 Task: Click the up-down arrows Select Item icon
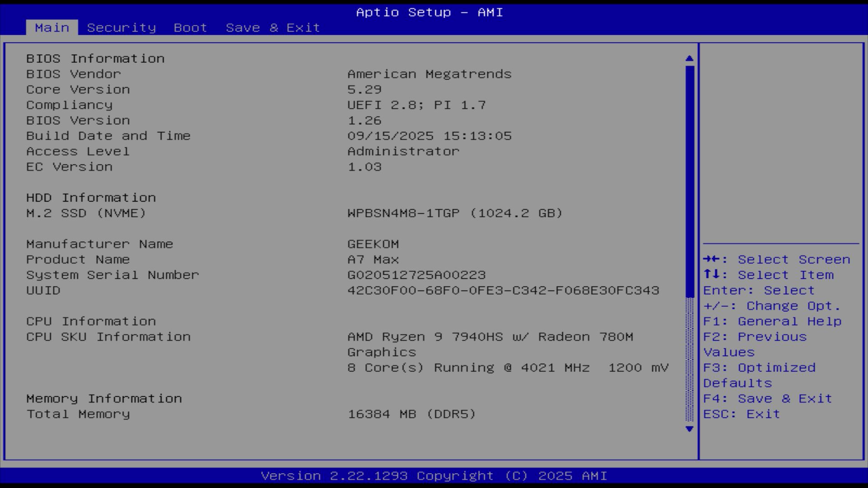pos(712,275)
